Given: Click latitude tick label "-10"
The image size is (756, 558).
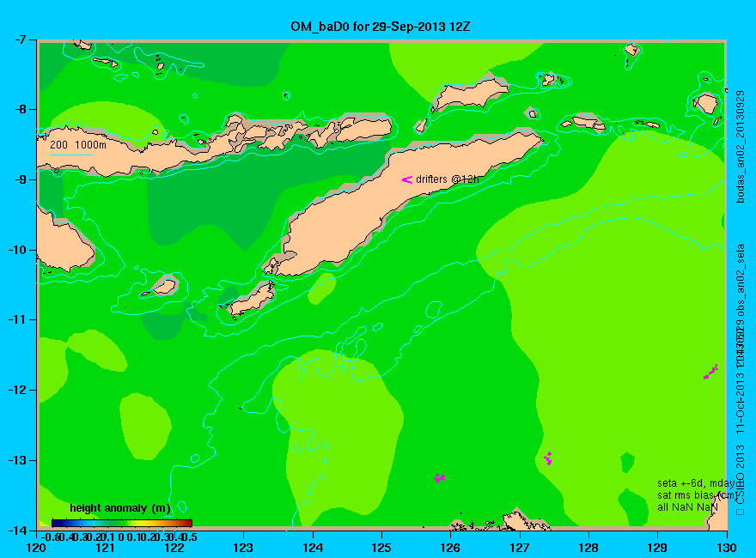Looking at the screenshot, I should click(x=17, y=250).
